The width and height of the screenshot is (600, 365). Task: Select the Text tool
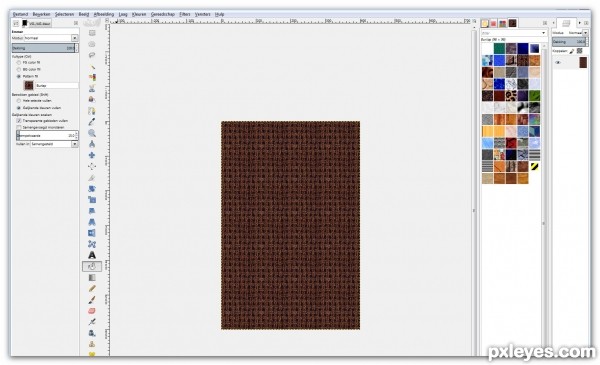(92, 255)
